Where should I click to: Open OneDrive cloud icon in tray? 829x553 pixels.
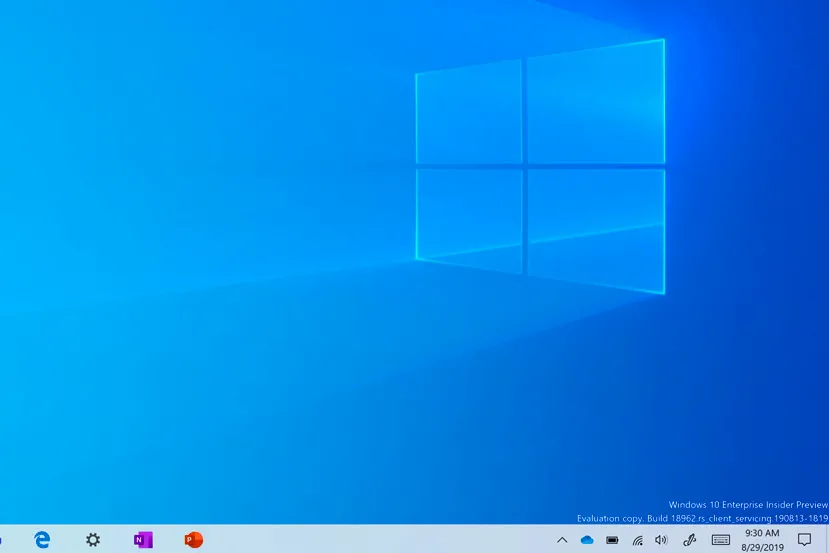[587, 540]
